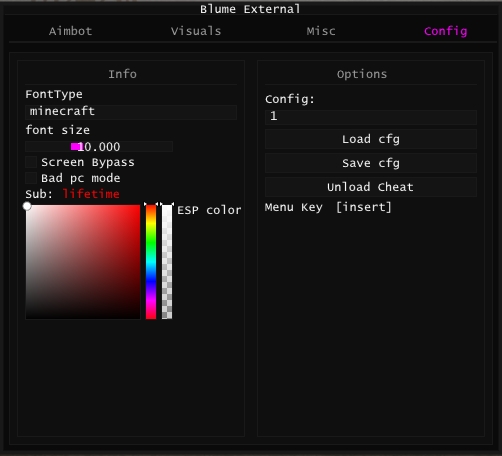This screenshot has width=502, height=456.
Task: Switch to the Aimbot tab
Action: coord(70,31)
